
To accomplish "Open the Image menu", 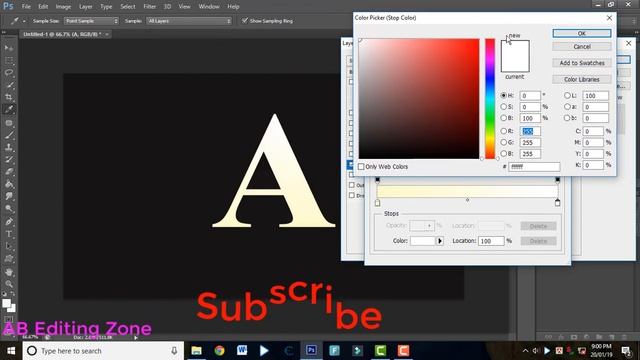I will click(63, 7).
